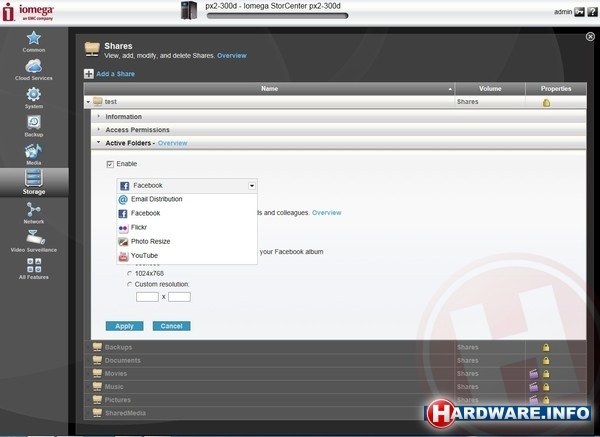The image size is (600, 437).
Task: Sort by Volume column header
Action: pos(490,88)
